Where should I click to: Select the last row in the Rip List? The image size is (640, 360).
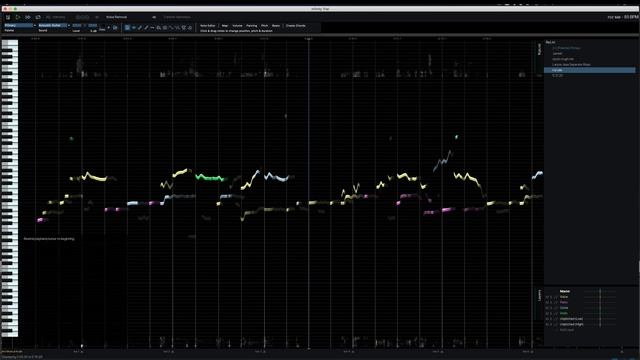589,76
